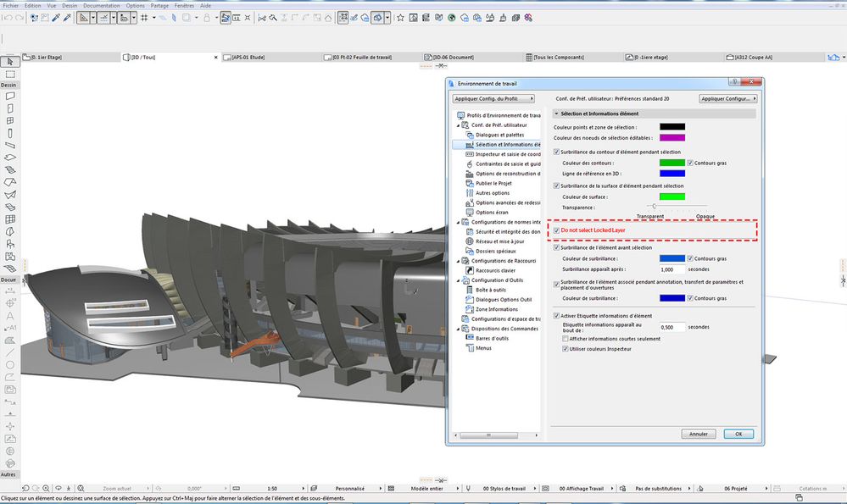The image size is (847, 504).
Task: Toggle the grid snap icon
Action: (x=144, y=17)
